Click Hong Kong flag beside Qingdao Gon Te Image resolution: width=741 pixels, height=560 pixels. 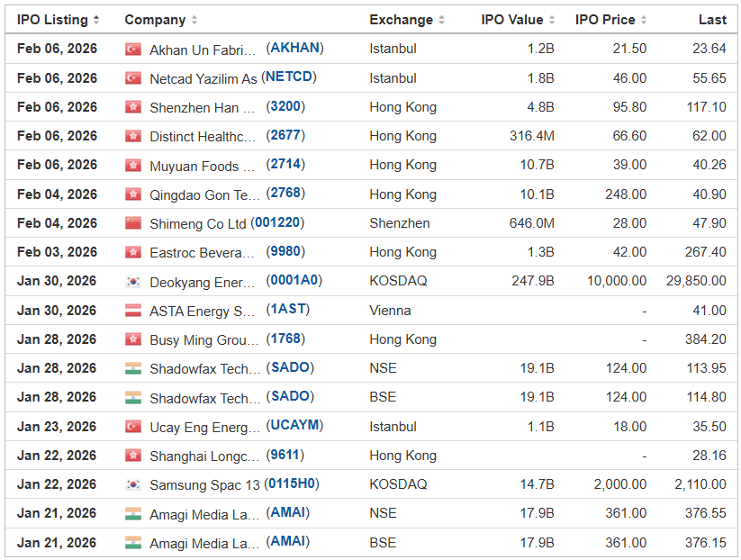click(x=132, y=194)
